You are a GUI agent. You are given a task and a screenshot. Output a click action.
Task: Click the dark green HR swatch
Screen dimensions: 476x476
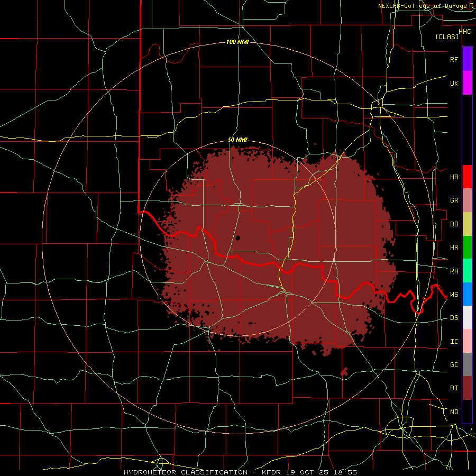pyautogui.click(x=467, y=247)
